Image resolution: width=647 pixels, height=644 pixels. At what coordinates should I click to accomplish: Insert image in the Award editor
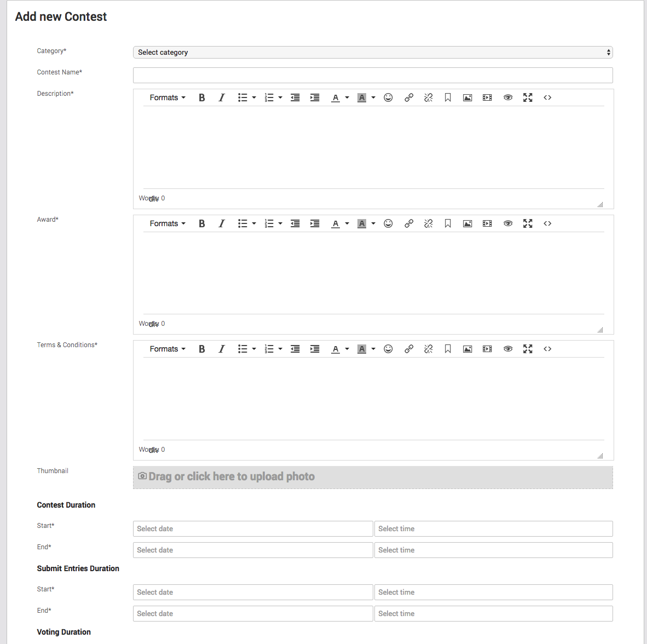tap(467, 223)
